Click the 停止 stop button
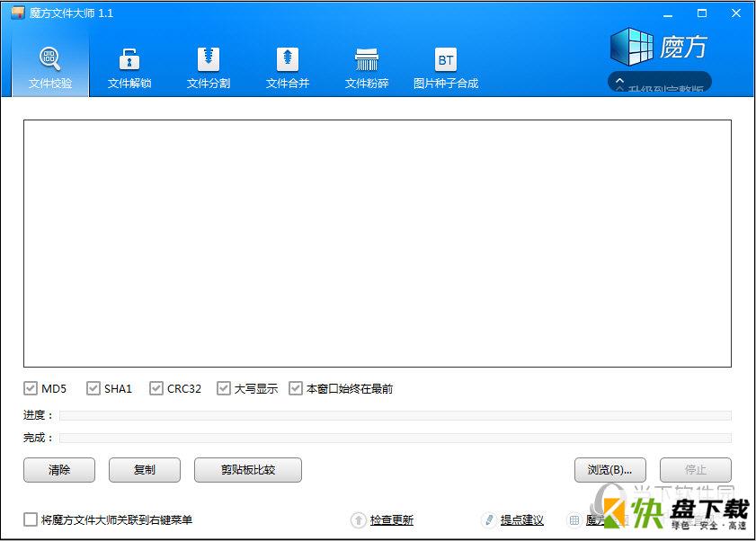 695,470
